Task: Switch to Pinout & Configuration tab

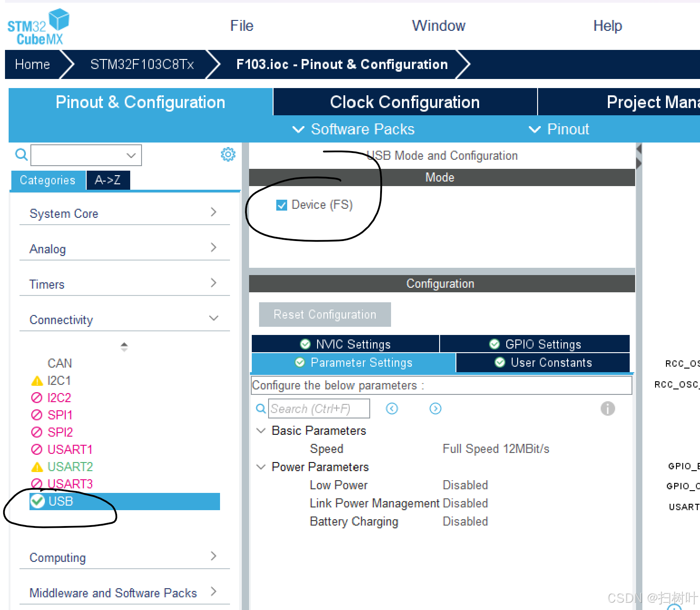Action: (141, 102)
